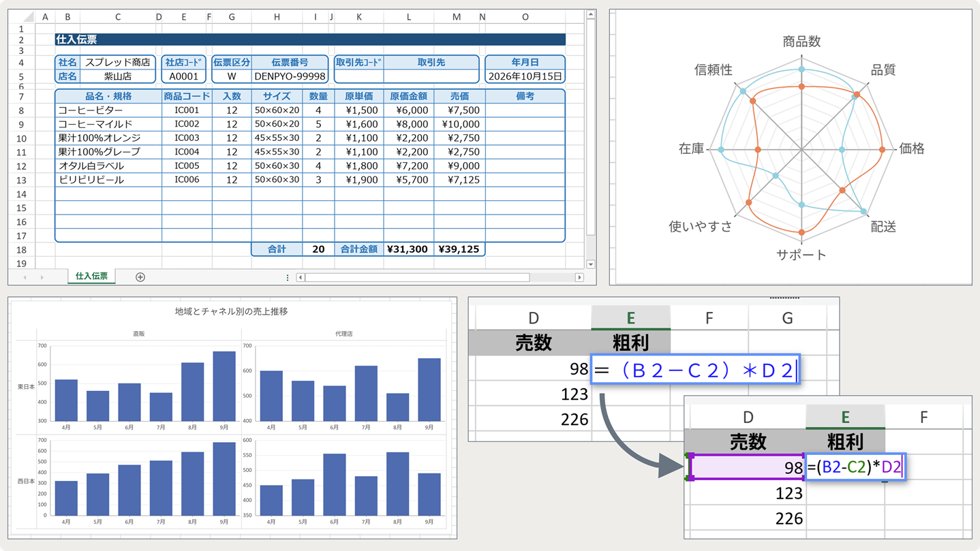Click the 9月 bar in 東日本 直販 chart
The height and width of the screenshot is (551, 980).
click(x=224, y=386)
